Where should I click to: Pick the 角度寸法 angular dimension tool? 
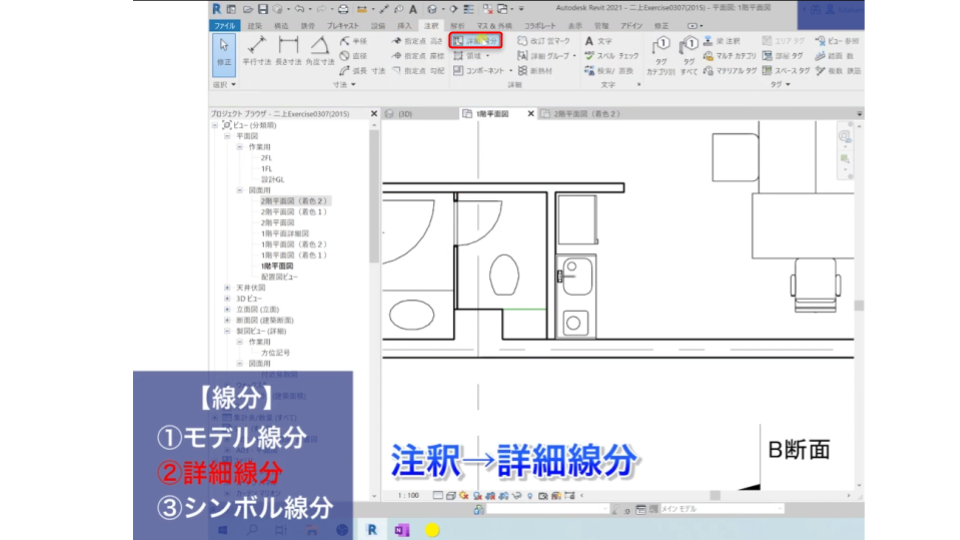[x=319, y=52]
